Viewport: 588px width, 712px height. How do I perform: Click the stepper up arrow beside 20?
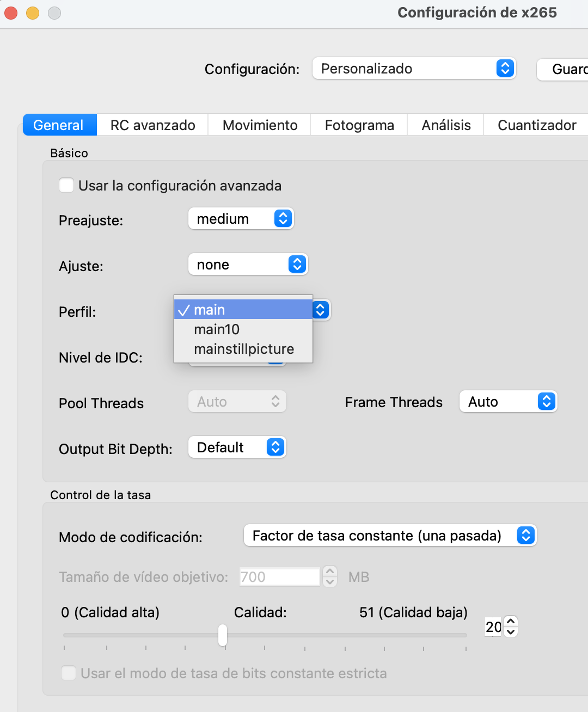click(x=510, y=621)
